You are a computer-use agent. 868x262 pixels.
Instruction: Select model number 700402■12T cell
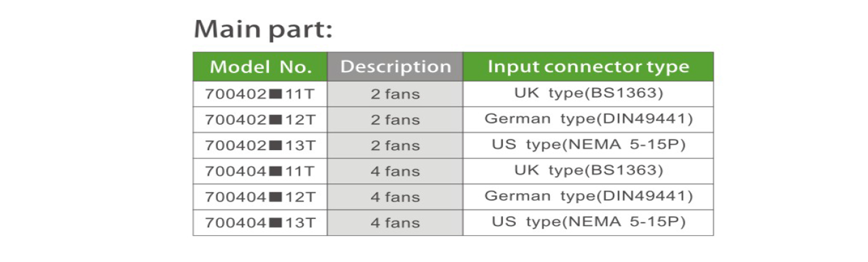pos(260,120)
